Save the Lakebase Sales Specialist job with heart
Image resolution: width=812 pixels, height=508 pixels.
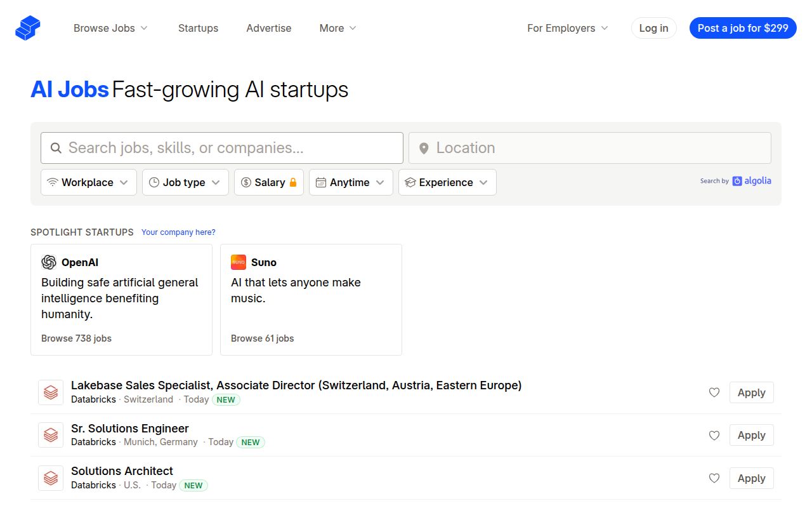(x=714, y=392)
